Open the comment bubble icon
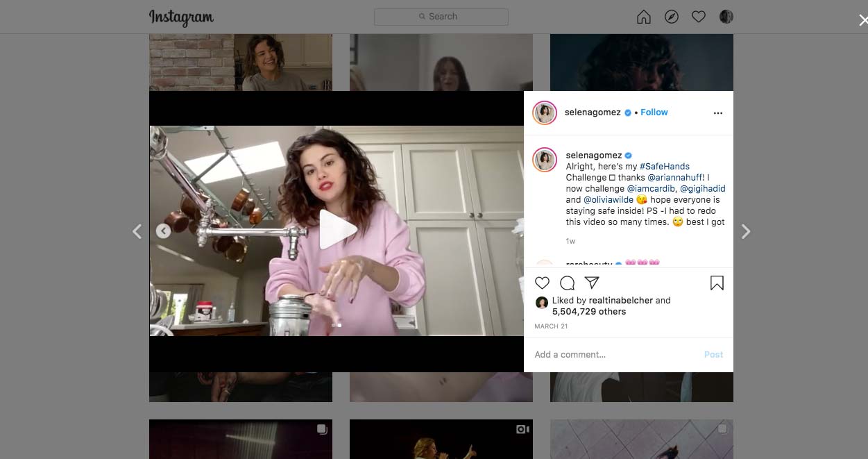The height and width of the screenshot is (459, 868). click(567, 283)
